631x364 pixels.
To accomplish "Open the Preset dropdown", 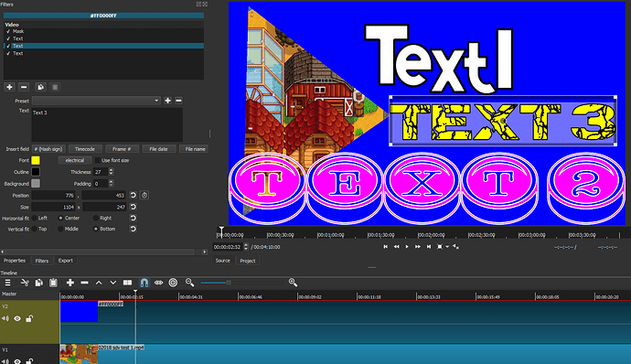I will click(x=96, y=101).
